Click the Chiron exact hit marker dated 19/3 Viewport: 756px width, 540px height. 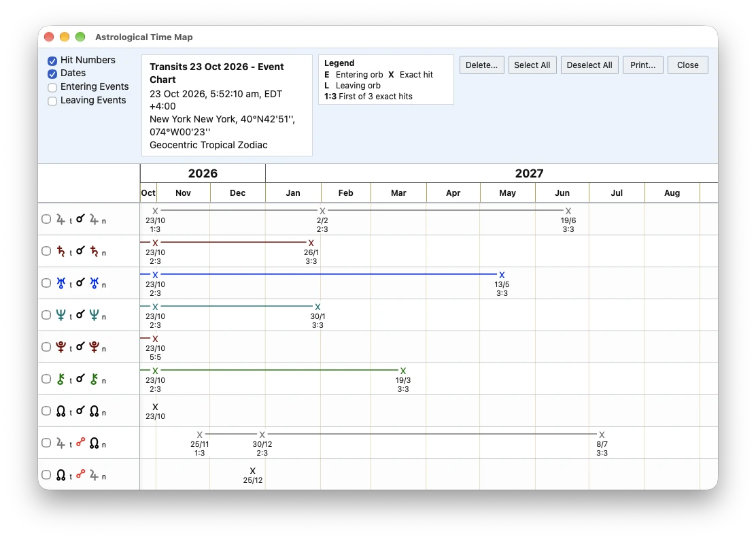(x=403, y=371)
